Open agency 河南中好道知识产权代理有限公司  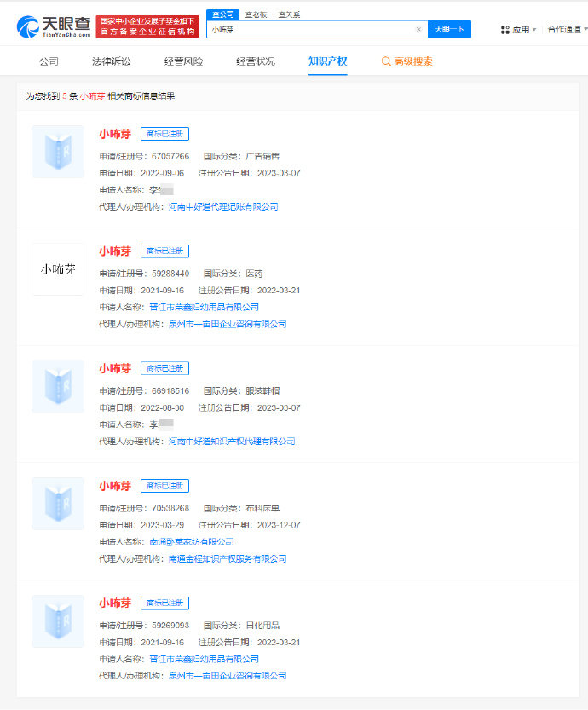232,442
